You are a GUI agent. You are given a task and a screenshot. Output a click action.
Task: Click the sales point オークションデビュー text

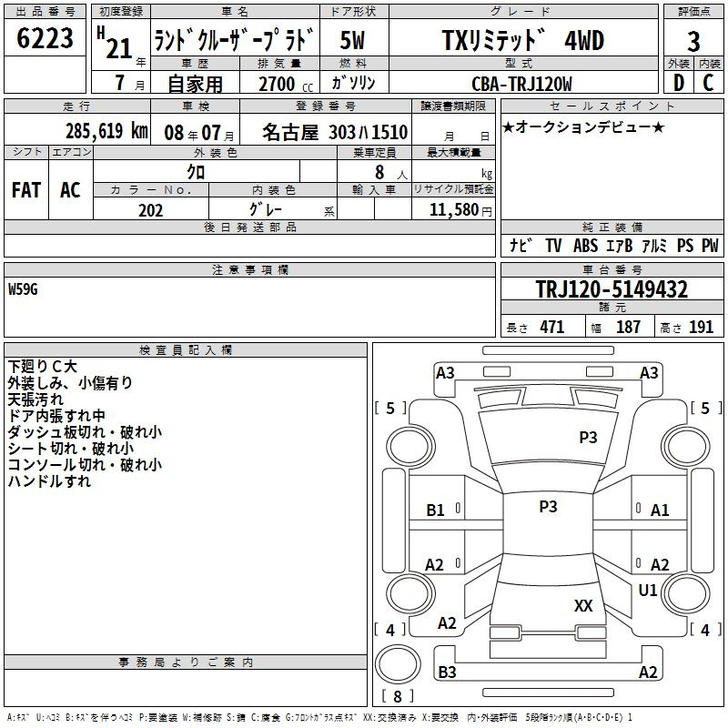point(583,126)
